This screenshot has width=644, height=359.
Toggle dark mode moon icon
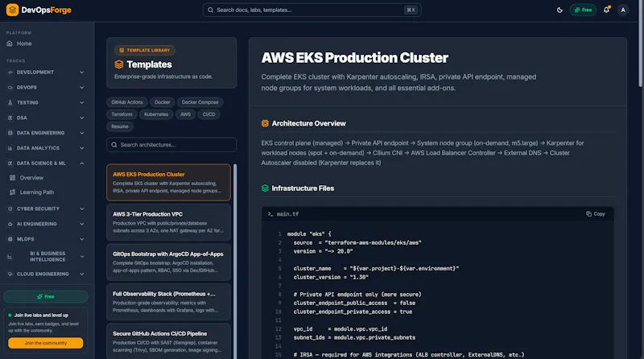coord(559,10)
